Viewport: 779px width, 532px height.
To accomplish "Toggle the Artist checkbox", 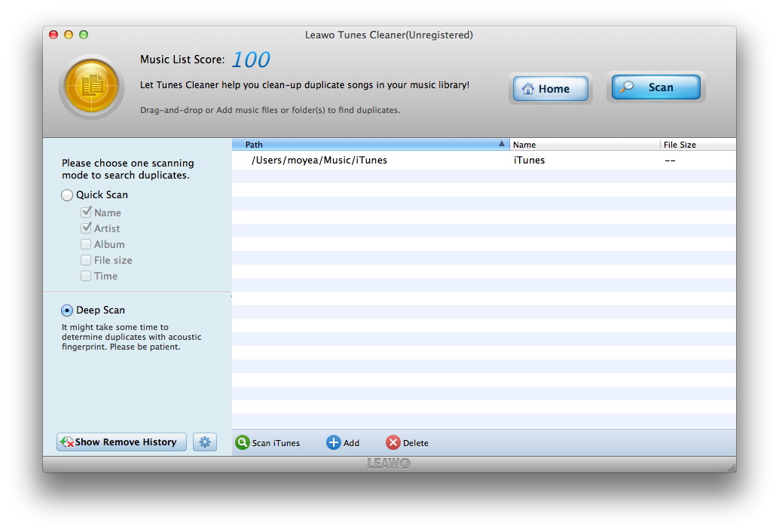I will tap(87, 228).
